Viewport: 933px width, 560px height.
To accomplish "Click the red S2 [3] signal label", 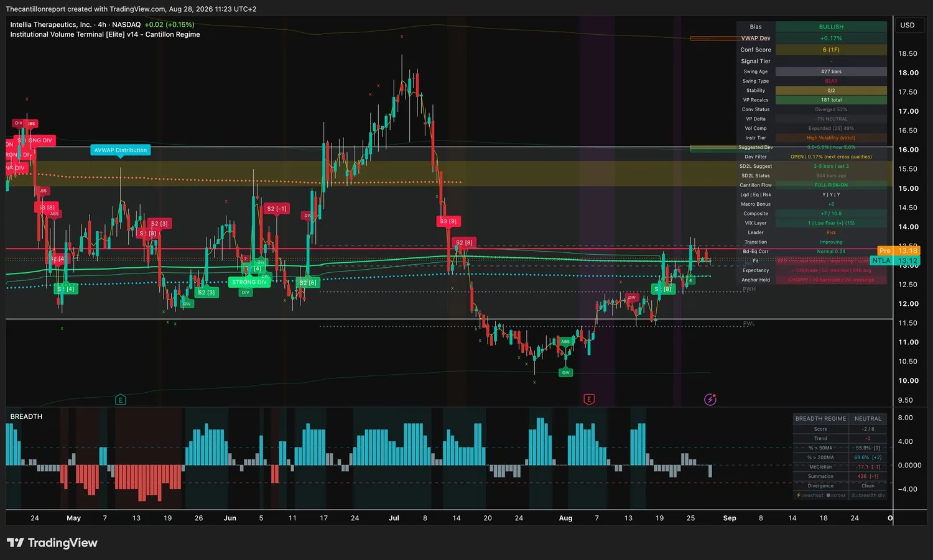I will (x=159, y=223).
